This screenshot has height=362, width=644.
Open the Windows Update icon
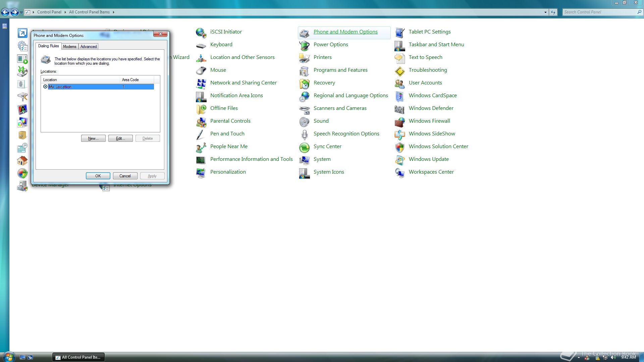click(399, 160)
